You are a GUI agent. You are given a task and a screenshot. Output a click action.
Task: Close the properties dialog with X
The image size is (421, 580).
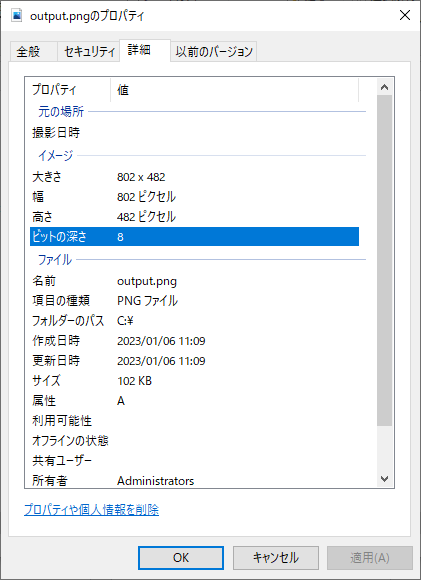point(405,16)
